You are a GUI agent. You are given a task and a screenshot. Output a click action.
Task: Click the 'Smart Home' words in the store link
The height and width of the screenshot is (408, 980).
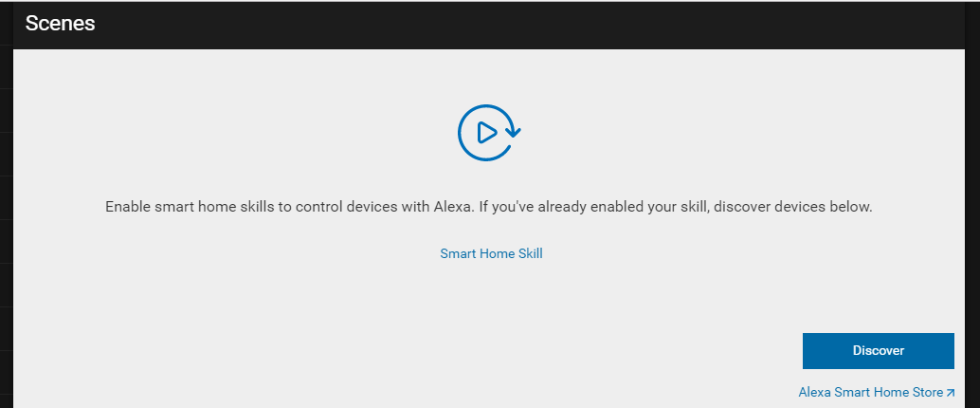pos(870,392)
